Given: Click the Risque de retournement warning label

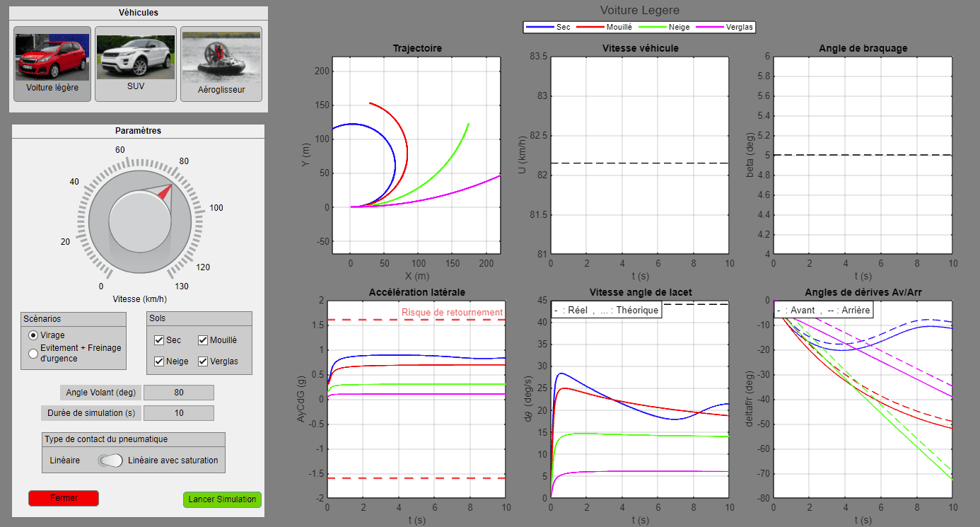Looking at the screenshot, I should tap(452, 312).
